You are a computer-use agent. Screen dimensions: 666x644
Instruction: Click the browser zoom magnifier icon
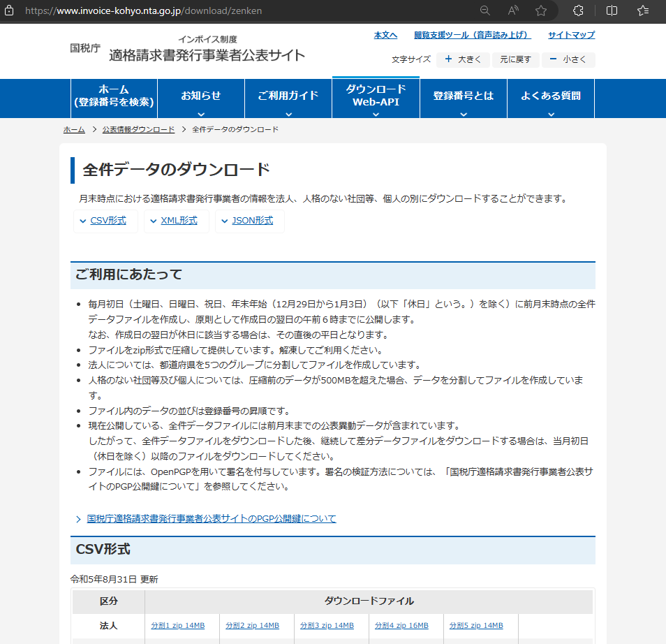click(x=485, y=10)
